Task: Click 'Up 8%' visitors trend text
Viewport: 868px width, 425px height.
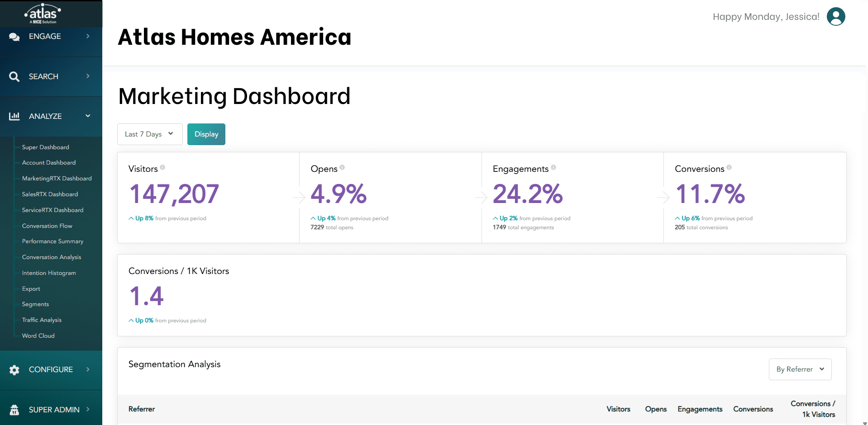Action: 144,218
